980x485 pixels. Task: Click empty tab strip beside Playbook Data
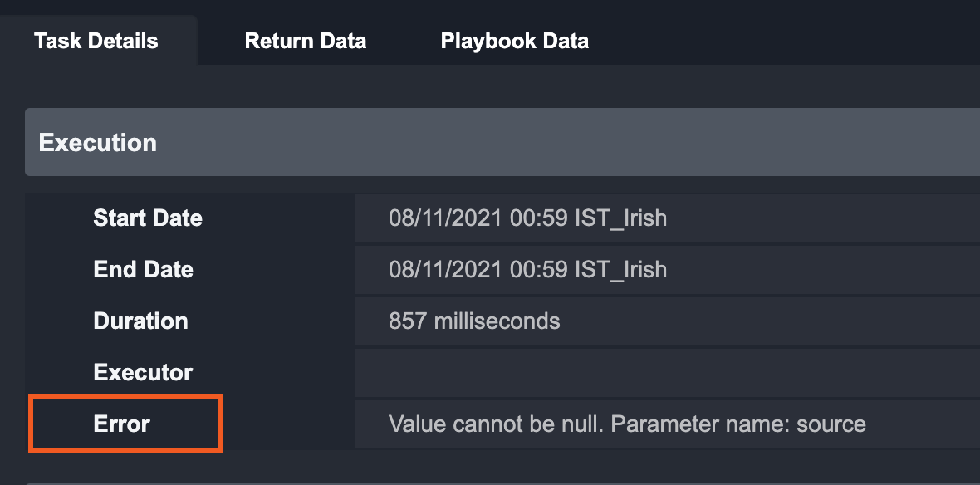[789, 41]
